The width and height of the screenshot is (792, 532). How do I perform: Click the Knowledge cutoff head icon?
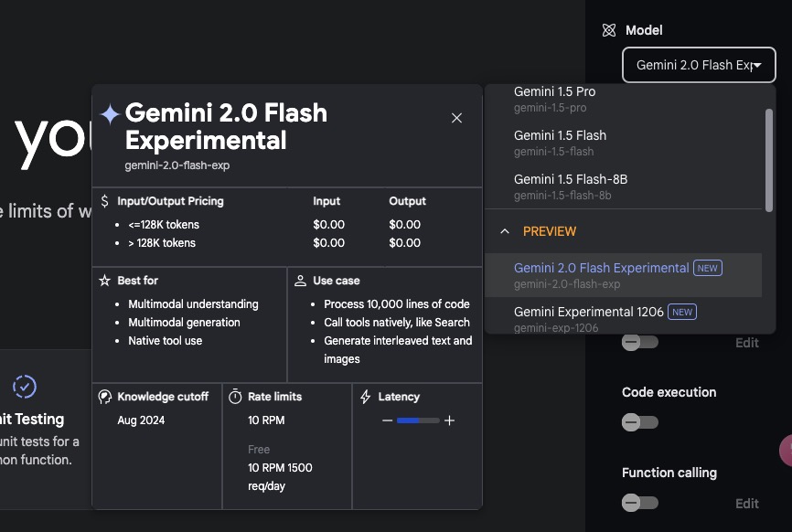click(x=104, y=397)
